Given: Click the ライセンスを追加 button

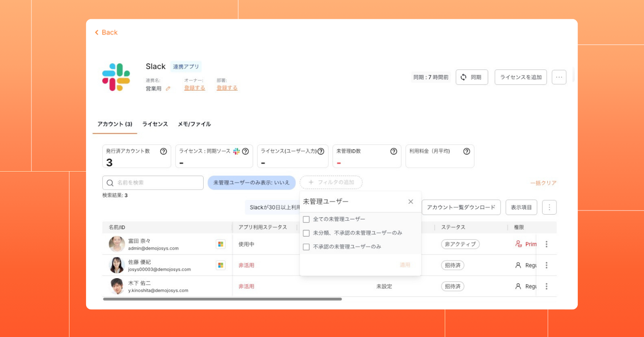Looking at the screenshot, I should click(520, 77).
